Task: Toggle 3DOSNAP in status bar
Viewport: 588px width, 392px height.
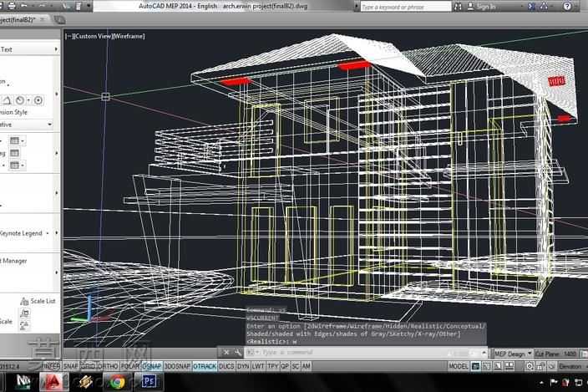Action: [177, 366]
